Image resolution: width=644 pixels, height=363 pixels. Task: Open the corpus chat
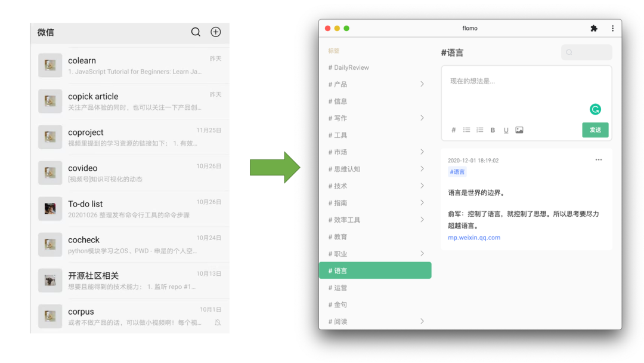point(130,316)
